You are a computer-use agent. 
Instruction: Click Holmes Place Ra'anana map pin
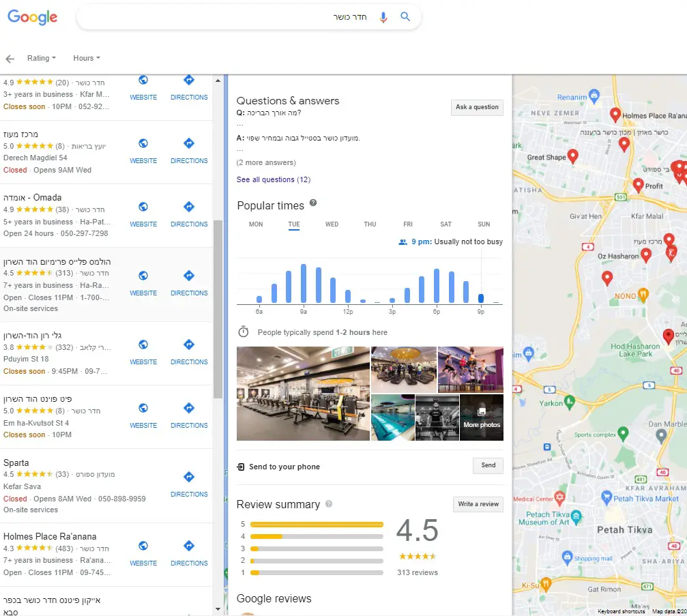coord(615,115)
